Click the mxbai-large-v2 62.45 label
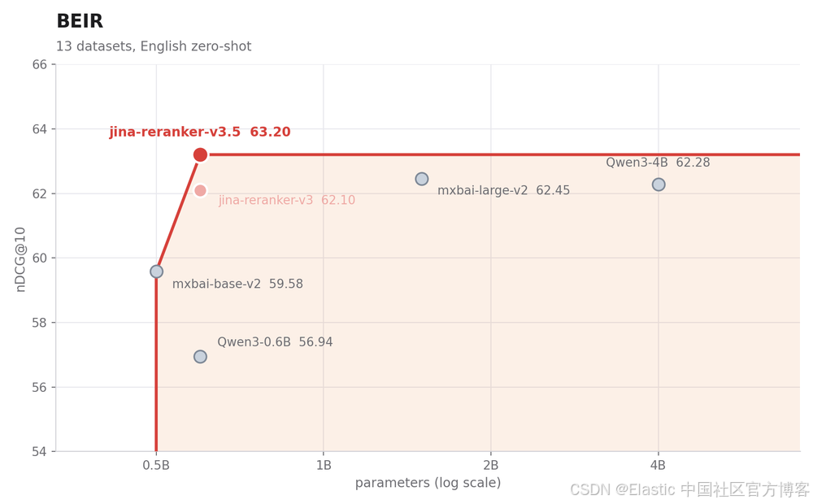Viewport: 813px width, 504px height. [x=503, y=190]
